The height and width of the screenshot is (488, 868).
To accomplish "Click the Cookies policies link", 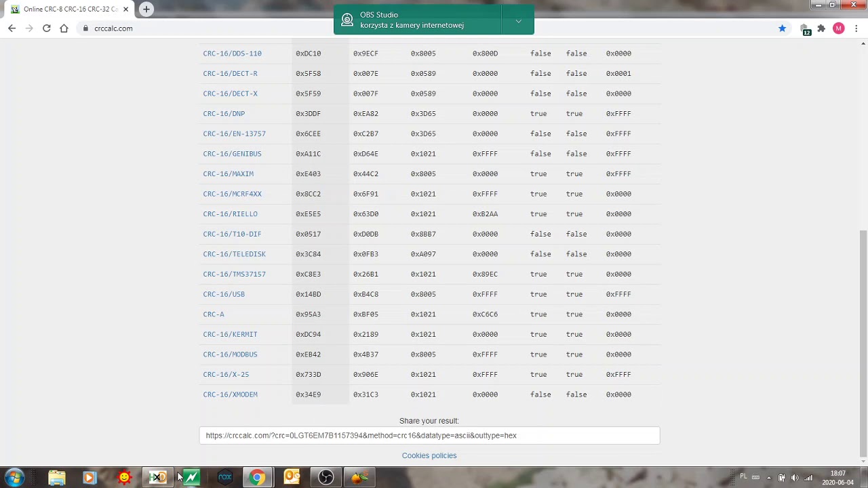I will pos(429,455).
